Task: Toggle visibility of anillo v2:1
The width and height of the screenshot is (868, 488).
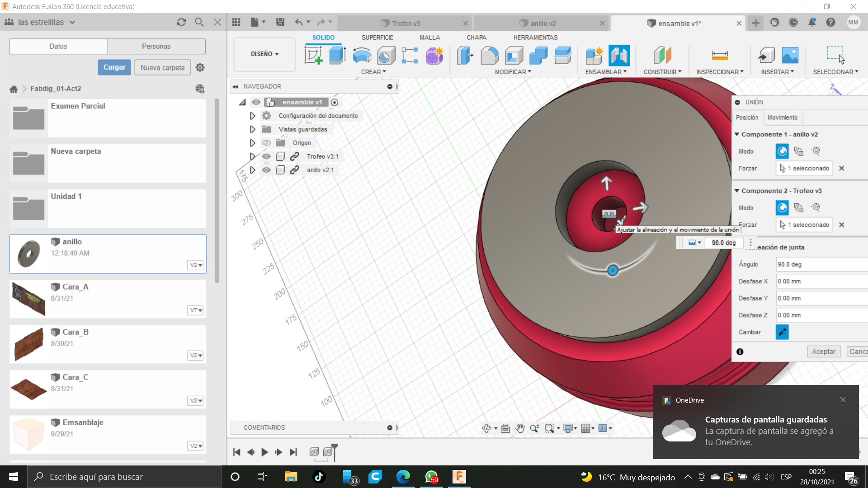Action: coord(266,170)
